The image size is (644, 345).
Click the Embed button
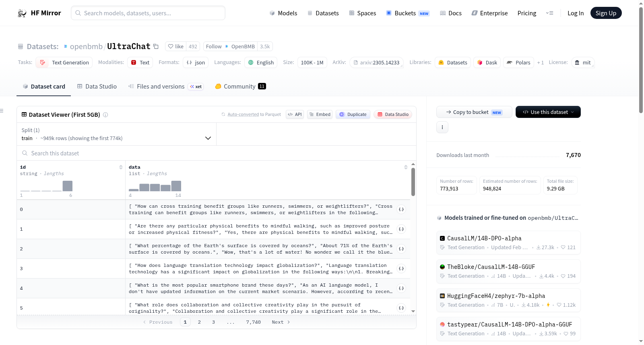(320, 114)
